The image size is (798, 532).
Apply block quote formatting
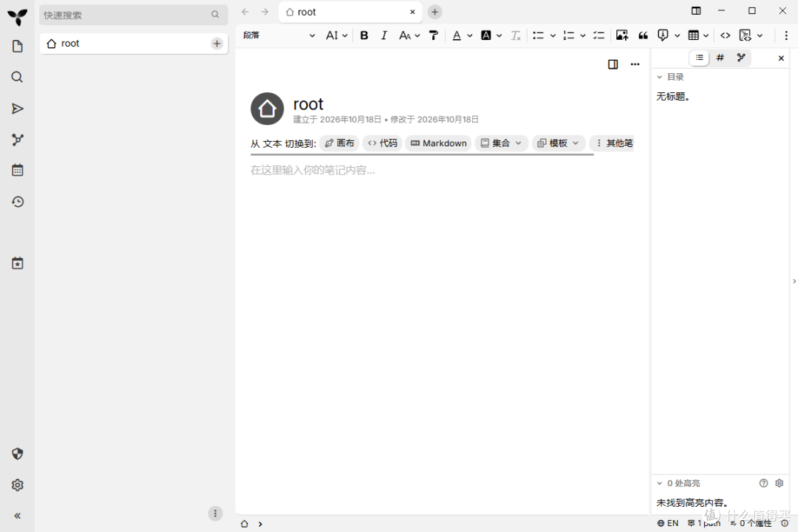pyautogui.click(x=644, y=35)
